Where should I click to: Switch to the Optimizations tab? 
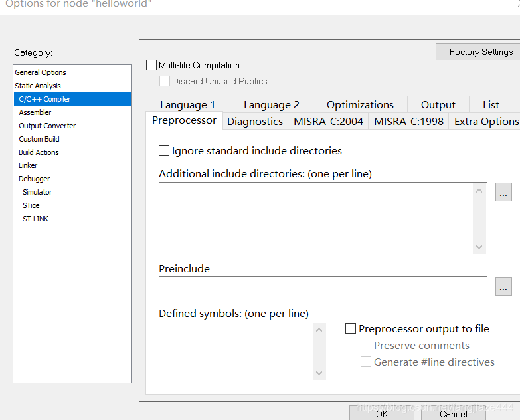[360, 105]
